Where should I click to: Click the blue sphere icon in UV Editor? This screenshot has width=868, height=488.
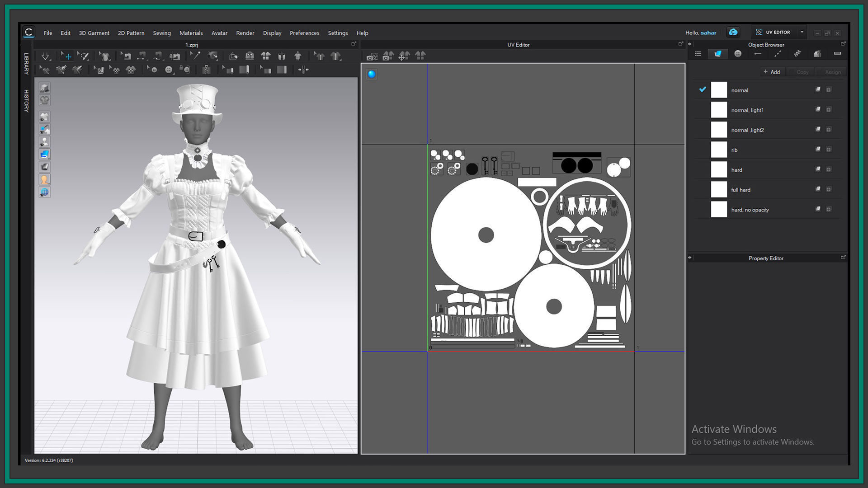pyautogui.click(x=372, y=74)
